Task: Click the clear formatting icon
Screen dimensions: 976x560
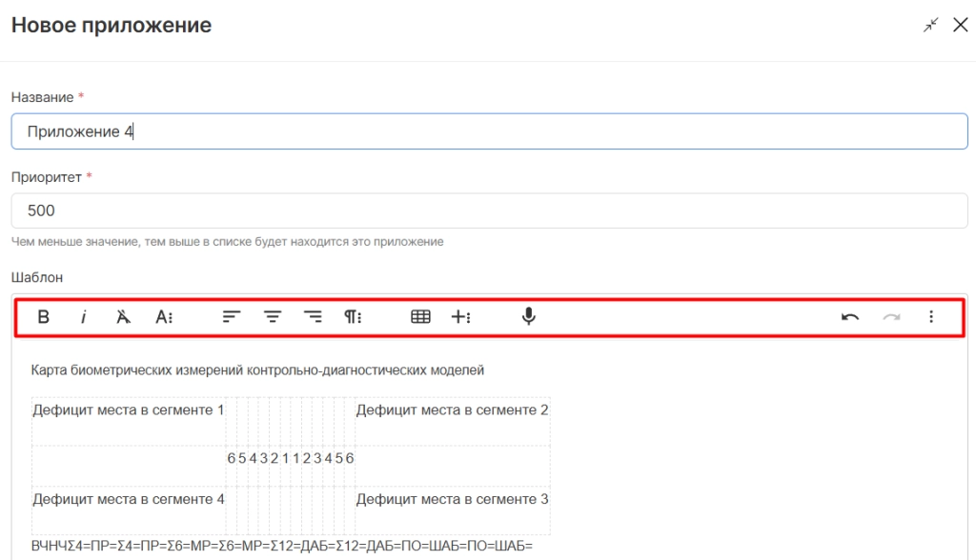Action: (x=123, y=317)
